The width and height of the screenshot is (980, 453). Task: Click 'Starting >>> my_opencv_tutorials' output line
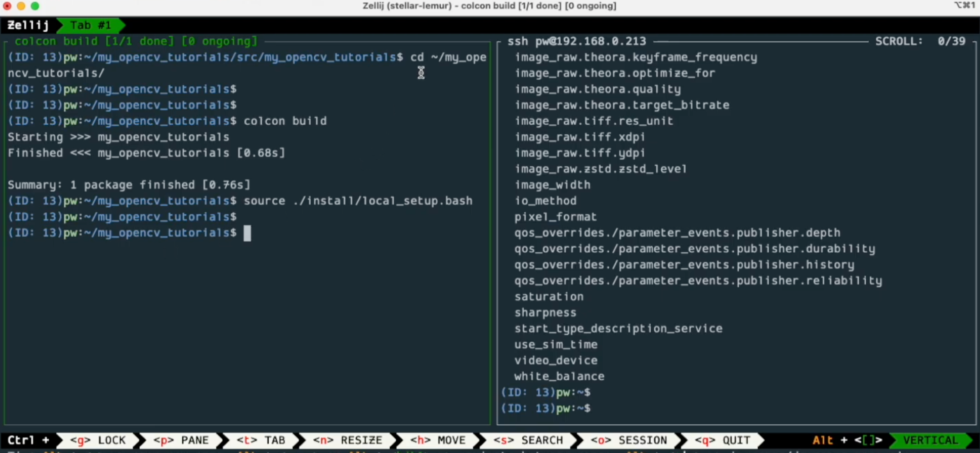click(x=118, y=137)
